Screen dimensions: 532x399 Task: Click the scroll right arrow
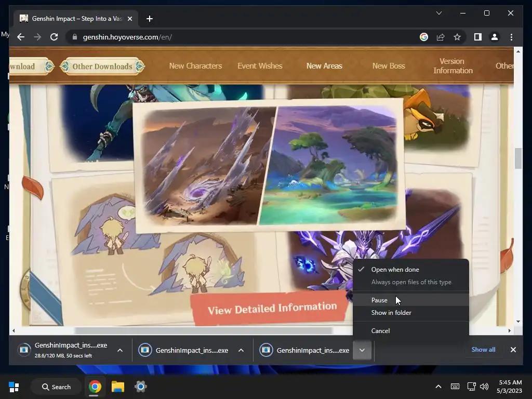pos(509,330)
